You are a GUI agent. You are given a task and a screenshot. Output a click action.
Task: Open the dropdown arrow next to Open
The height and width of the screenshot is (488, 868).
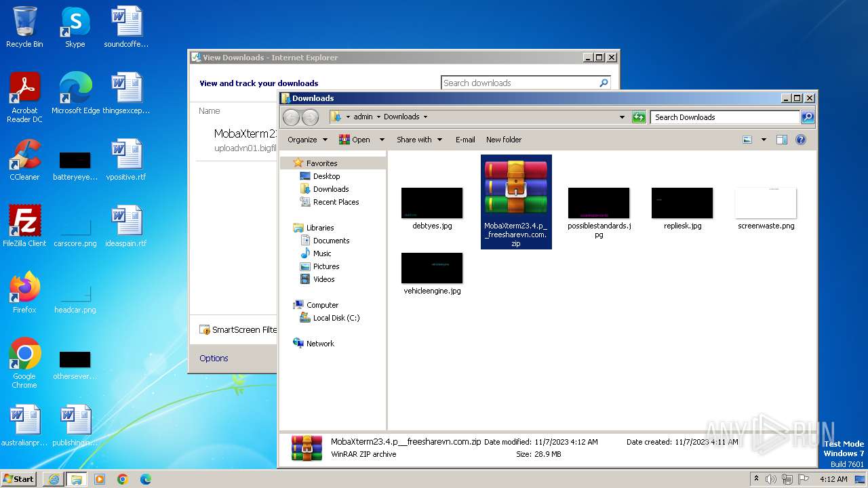click(382, 140)
